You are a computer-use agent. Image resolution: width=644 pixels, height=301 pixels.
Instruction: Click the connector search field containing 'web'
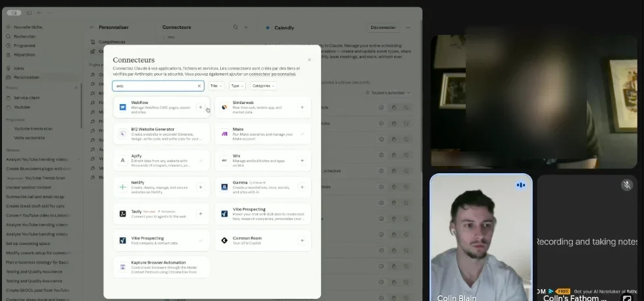(158, 86)
